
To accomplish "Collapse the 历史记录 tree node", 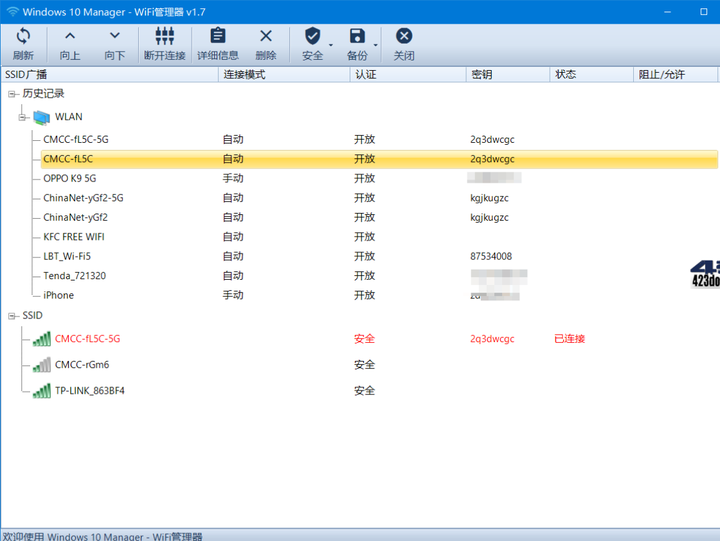I will (11, 94).
